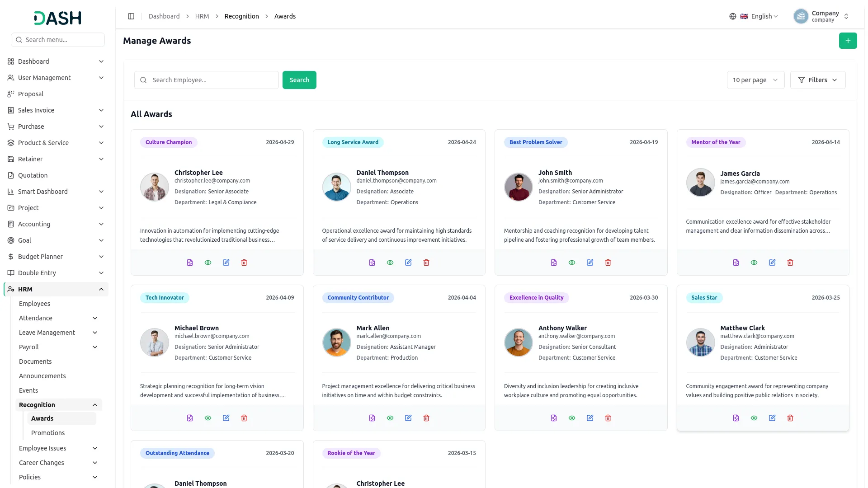View Anthony Walker's Excellence in Quality award

[x=572, y=418]
